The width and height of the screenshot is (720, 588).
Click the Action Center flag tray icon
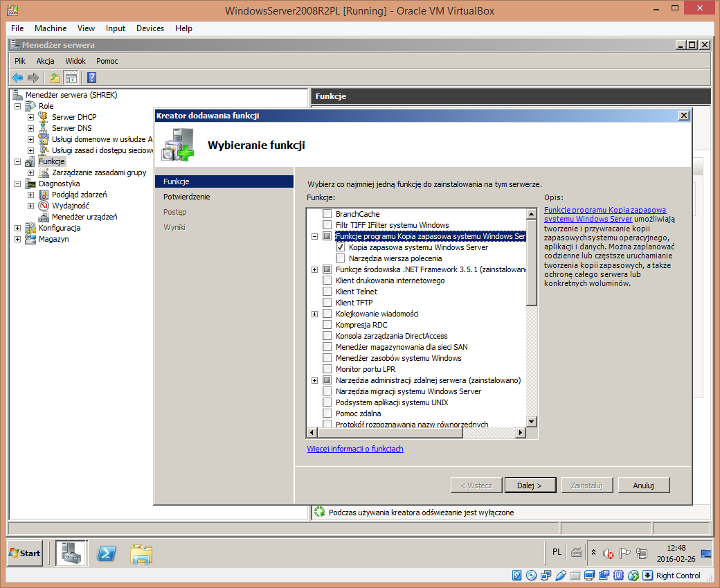(x=625, y=553)
